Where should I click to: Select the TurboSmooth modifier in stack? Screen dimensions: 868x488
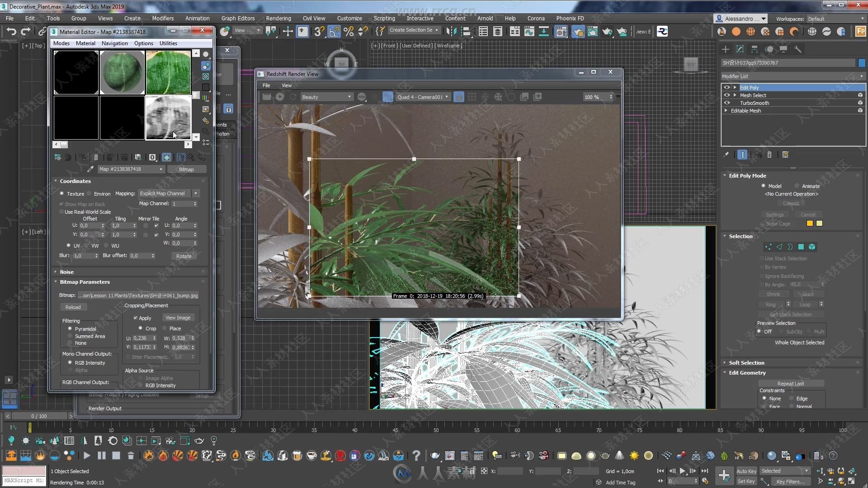[754, 103]
